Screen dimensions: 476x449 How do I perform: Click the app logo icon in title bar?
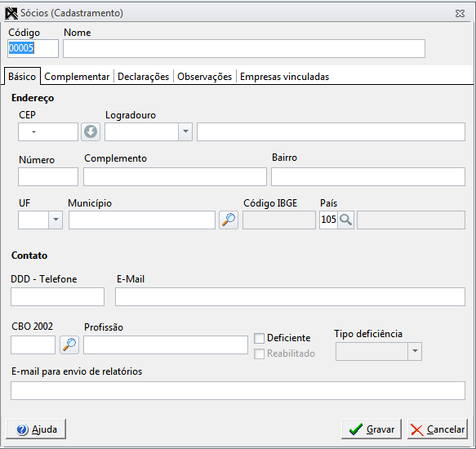[11, 13]
